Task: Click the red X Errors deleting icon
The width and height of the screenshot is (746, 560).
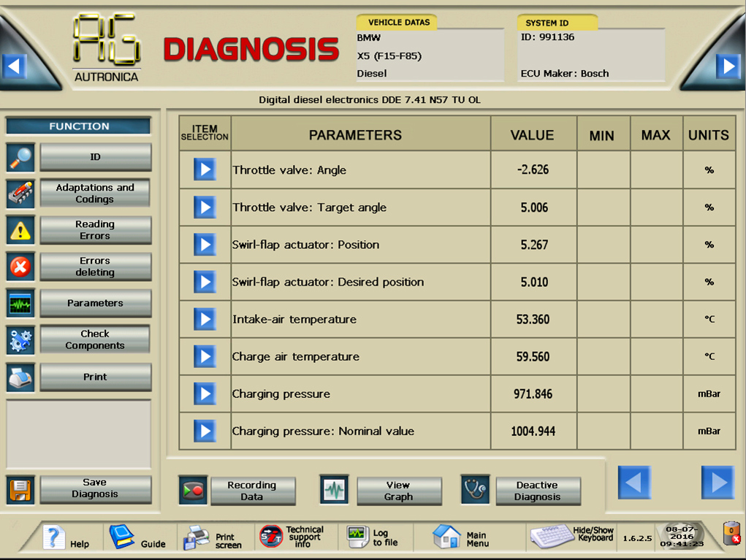Action: tap(21, 267)
